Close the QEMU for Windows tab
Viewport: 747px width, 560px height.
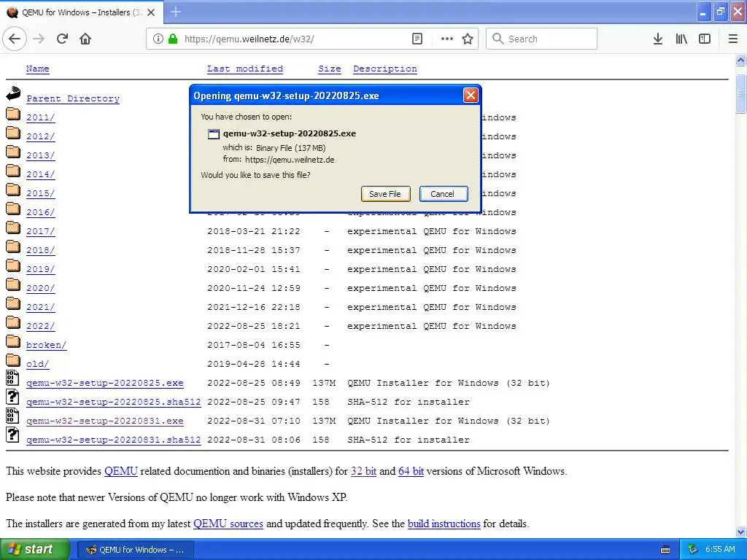coord(151,12)
